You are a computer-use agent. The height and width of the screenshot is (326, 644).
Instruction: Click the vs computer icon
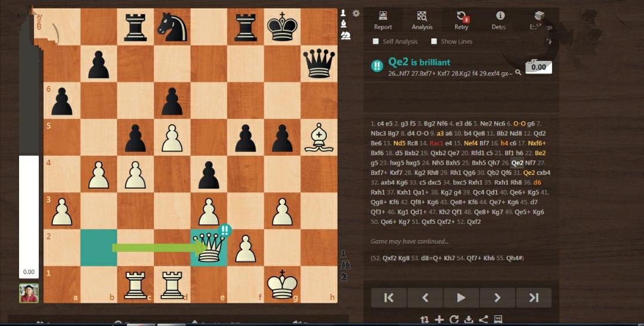coord(499,319)
